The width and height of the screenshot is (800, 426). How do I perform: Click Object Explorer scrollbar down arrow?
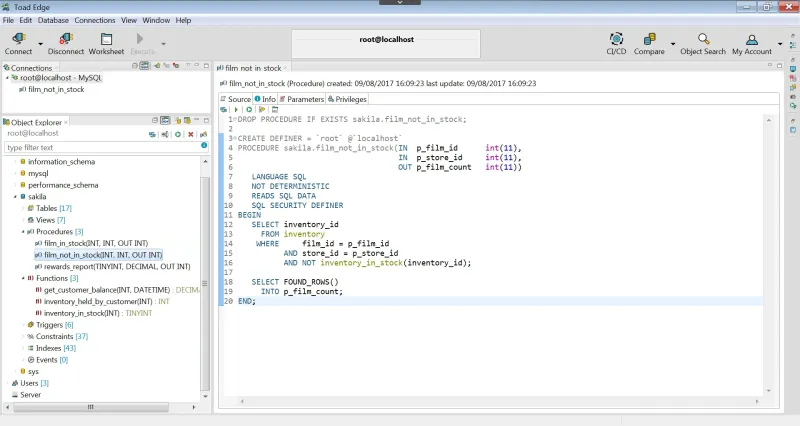(x=206, y=396)
